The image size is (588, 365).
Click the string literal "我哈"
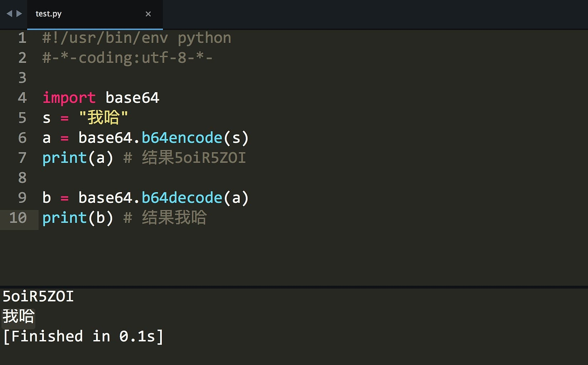pyautogui.click(x=103, y=117)
